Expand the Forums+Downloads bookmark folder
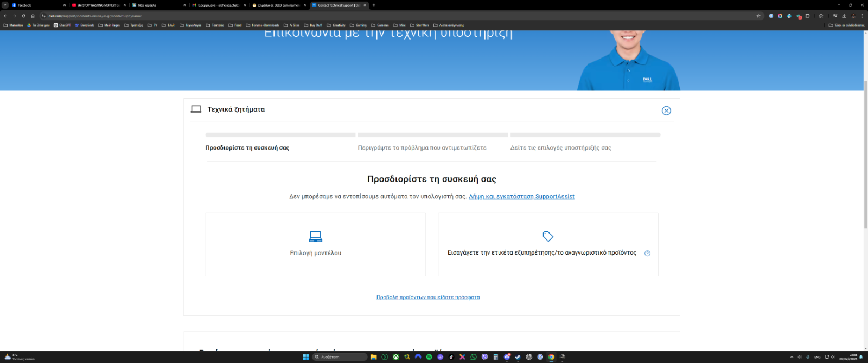868x363 pixels. coord(263,25)
